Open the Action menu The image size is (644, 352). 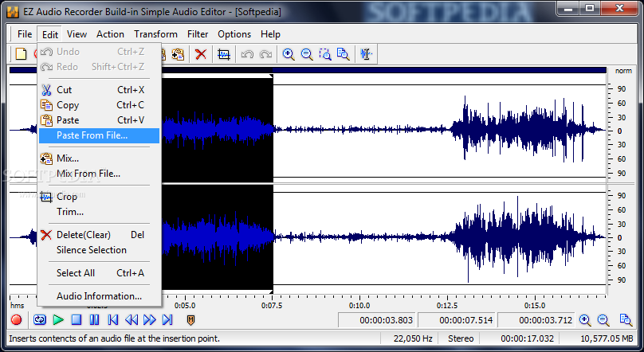(x=110, y=34)
